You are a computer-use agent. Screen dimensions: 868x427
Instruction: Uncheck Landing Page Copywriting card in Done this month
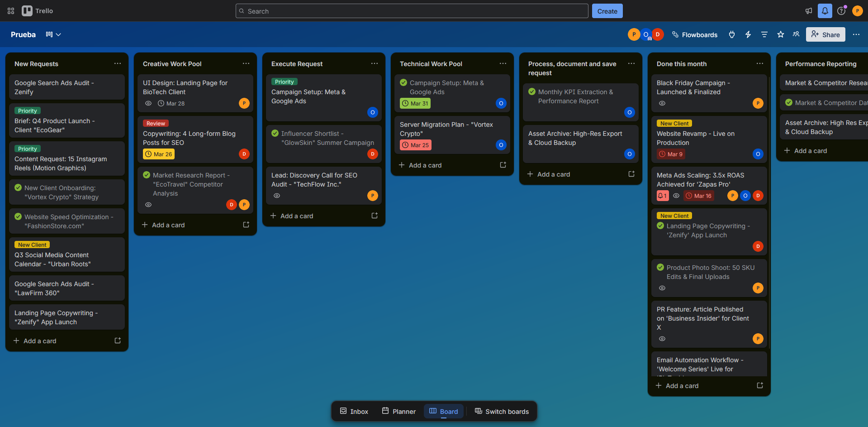click(x=660, y=225)
